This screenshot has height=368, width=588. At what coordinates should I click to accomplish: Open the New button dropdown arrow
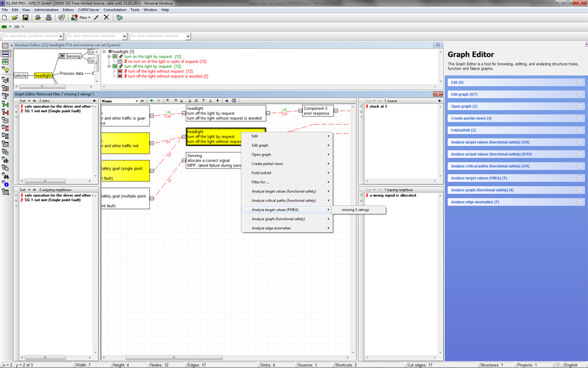coord(89,18)
